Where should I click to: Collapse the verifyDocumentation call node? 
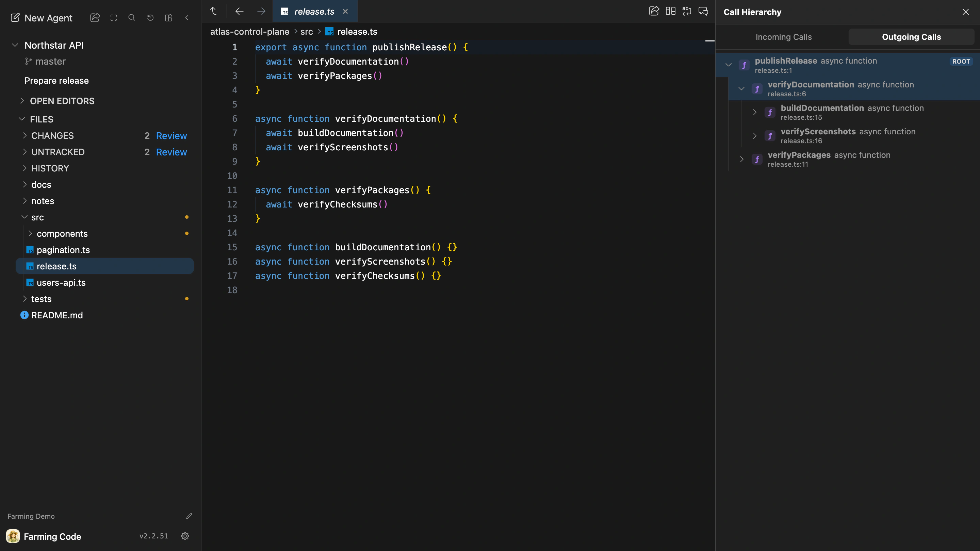pos(741,88)
